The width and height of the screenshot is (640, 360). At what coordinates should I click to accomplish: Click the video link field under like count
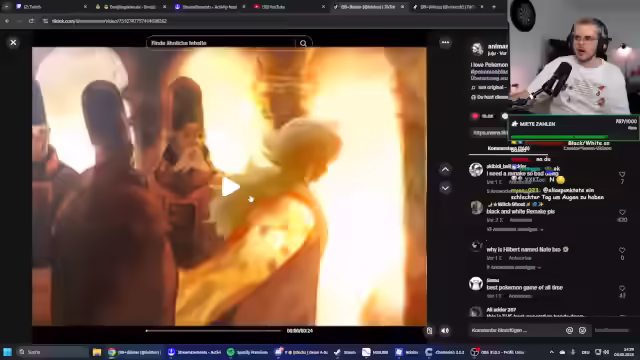[489, 133]
